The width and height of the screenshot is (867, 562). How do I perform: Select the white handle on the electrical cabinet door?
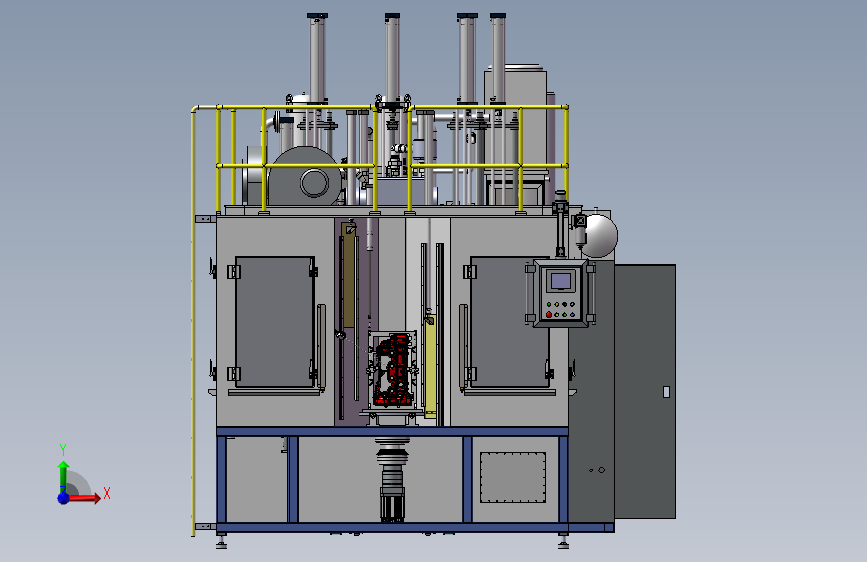[666, 392]
